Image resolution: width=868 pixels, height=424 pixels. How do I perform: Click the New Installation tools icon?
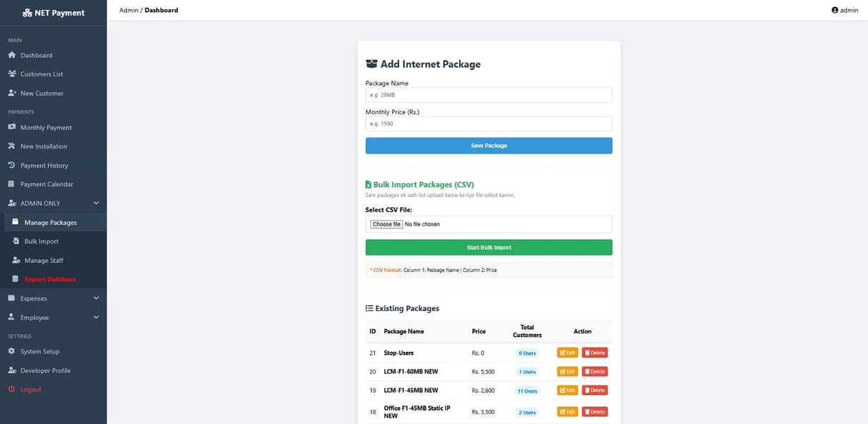coord(11,146)
